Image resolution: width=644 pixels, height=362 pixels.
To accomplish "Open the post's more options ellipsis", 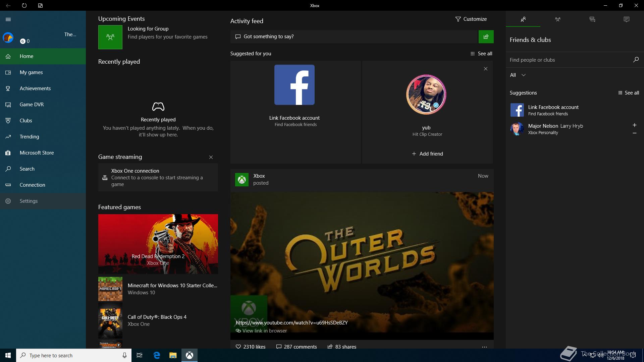I will pyautogui.click(x=484, y=347).
